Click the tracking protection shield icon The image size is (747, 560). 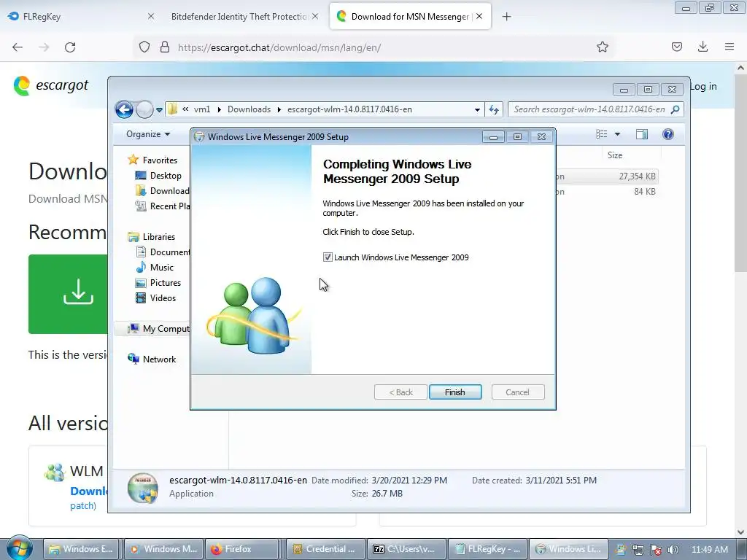click(144, 47)
